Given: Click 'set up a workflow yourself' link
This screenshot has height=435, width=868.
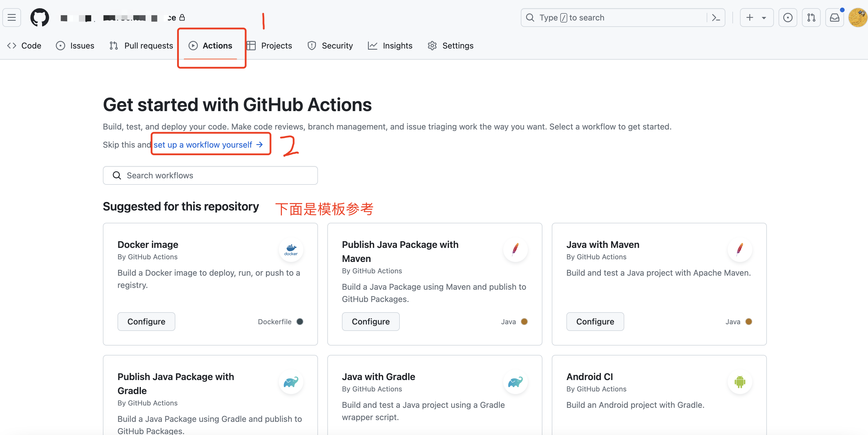Looking at the screenshot, I should tap(208, 144).
